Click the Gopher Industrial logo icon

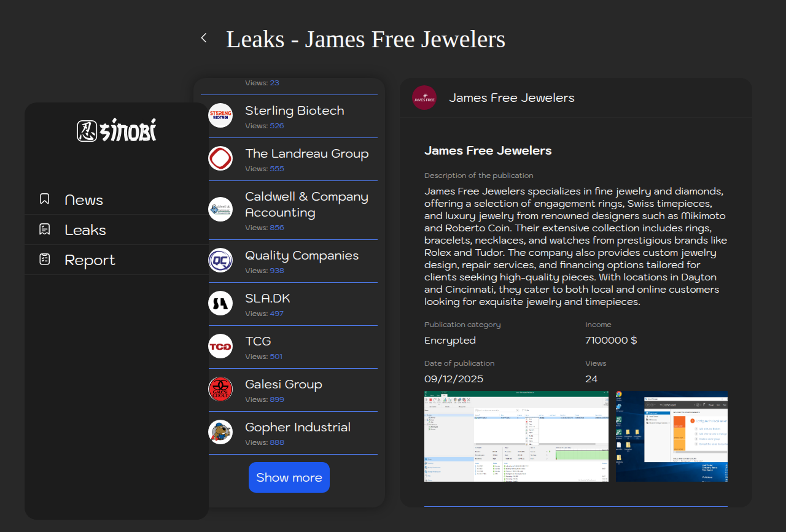click(x=220, y=432)
